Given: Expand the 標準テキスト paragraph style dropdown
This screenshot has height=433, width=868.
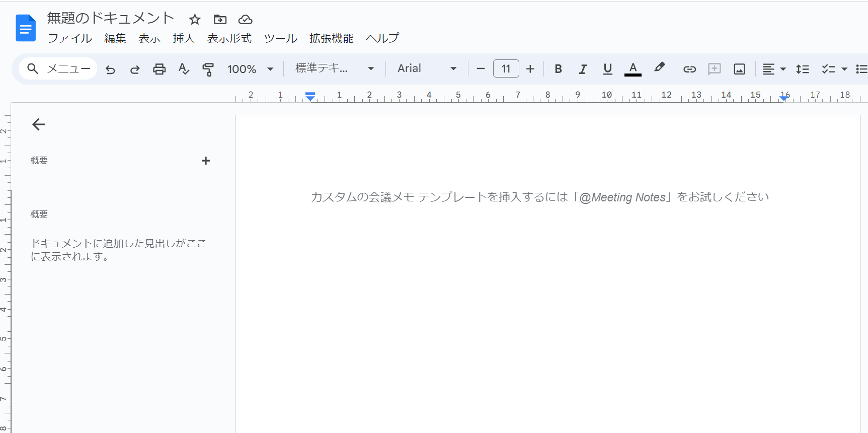Looking at the screenshot, I should pyautogui.click(x=335, y=68).
